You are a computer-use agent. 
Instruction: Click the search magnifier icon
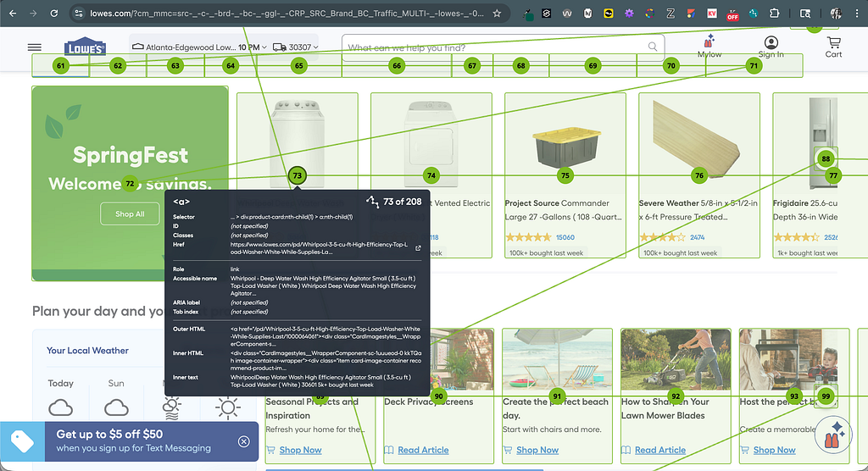(653, 47)
